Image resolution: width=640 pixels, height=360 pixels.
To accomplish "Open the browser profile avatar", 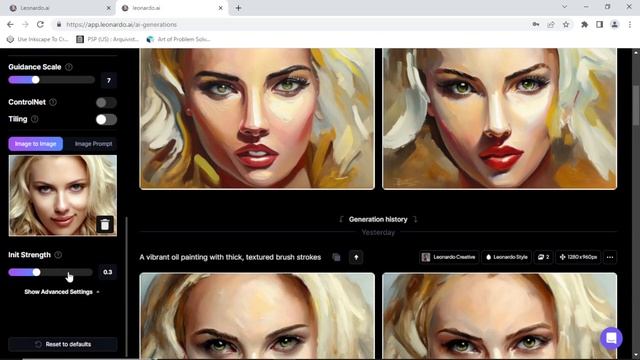I will coord(614,24).
